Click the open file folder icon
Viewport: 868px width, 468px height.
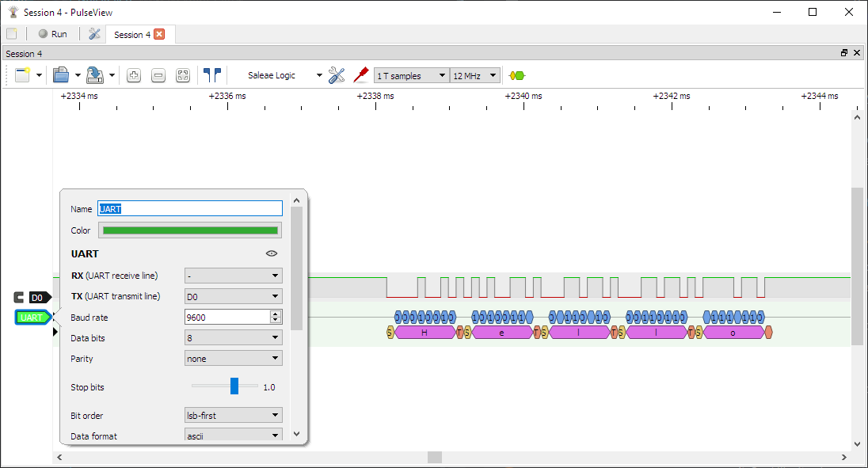coord(61,75)
